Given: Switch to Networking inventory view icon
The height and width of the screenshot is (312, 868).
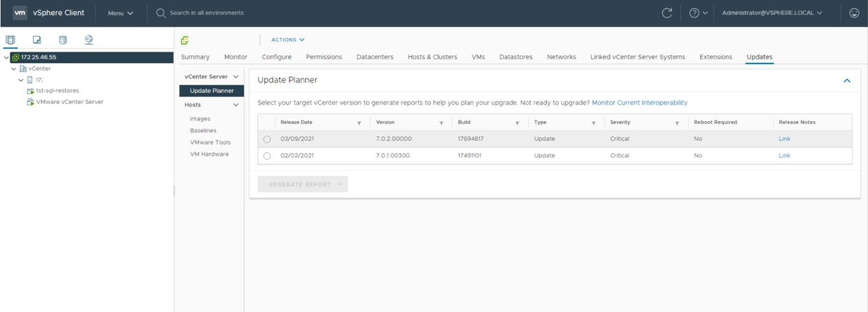Looking at the screenshot, I should 89,40.
